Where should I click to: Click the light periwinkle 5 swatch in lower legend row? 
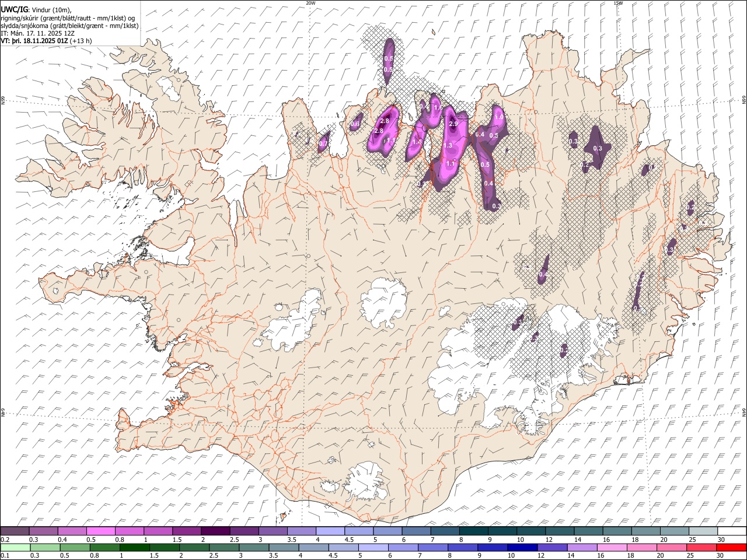pyautogui.click(x=373, y=547)
